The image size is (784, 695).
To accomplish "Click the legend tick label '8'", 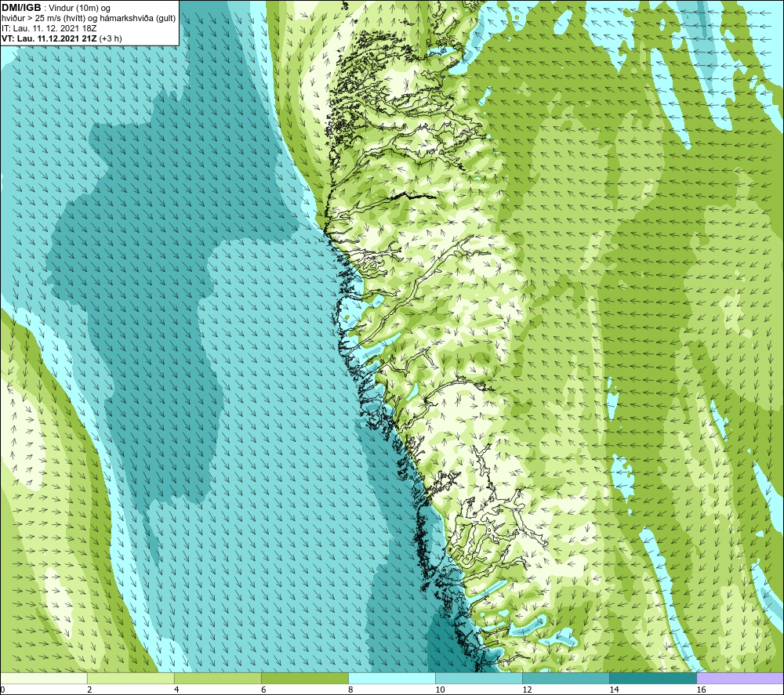I will 350,690.
